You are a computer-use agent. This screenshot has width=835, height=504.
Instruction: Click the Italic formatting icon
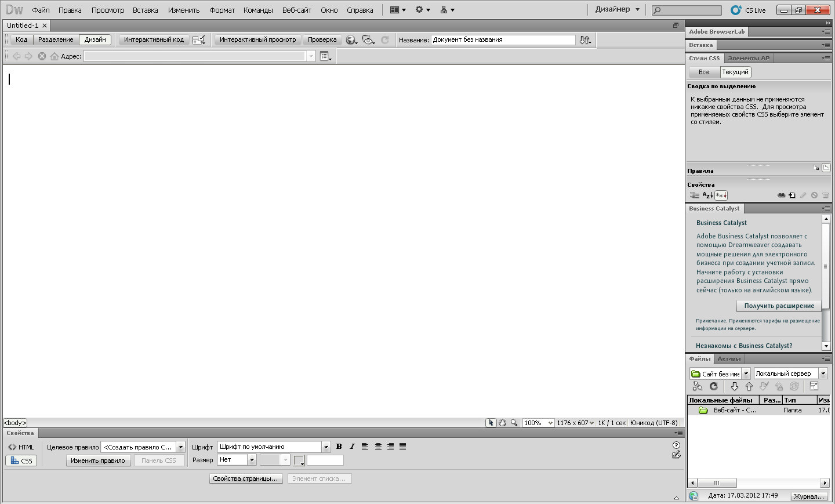click(x=352, y=447)
